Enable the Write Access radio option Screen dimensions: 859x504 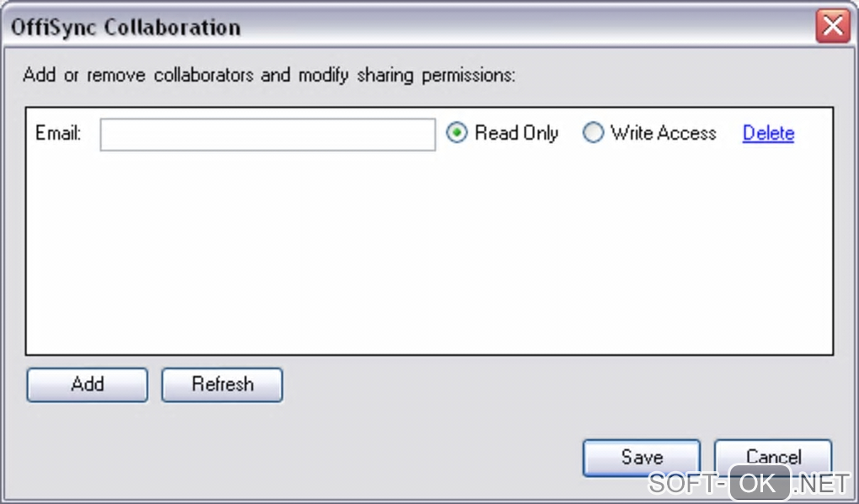click(x=593, y=133)
